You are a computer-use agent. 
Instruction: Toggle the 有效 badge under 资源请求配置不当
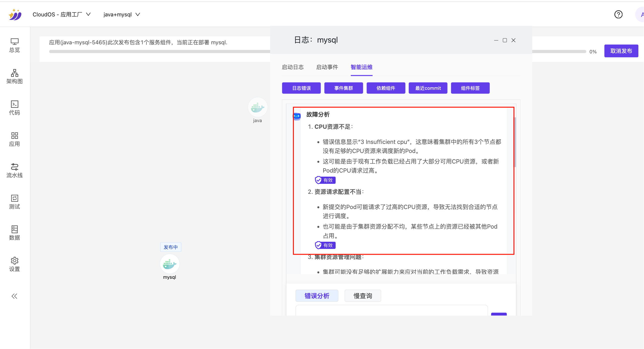pyautogui.click(x=325, y=245)
